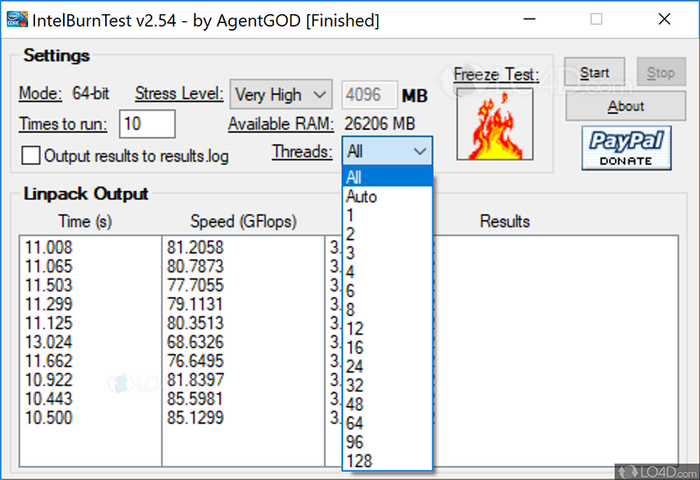Click the 26206 MB RAM value

(x=380, y=124)
